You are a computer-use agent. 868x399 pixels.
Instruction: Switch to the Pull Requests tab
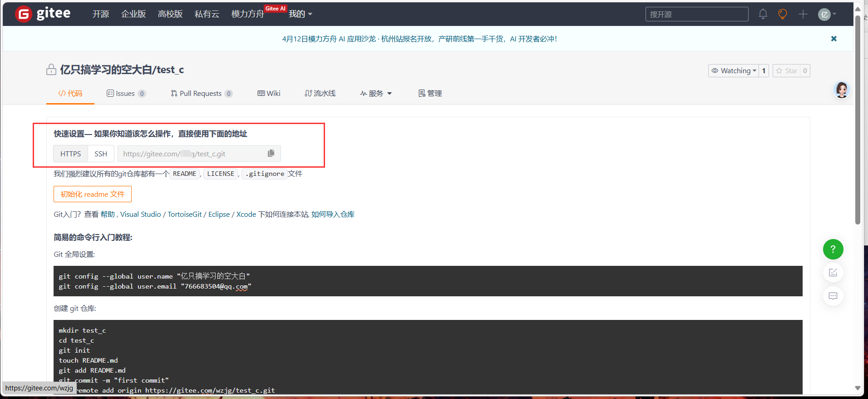(202, 93)
